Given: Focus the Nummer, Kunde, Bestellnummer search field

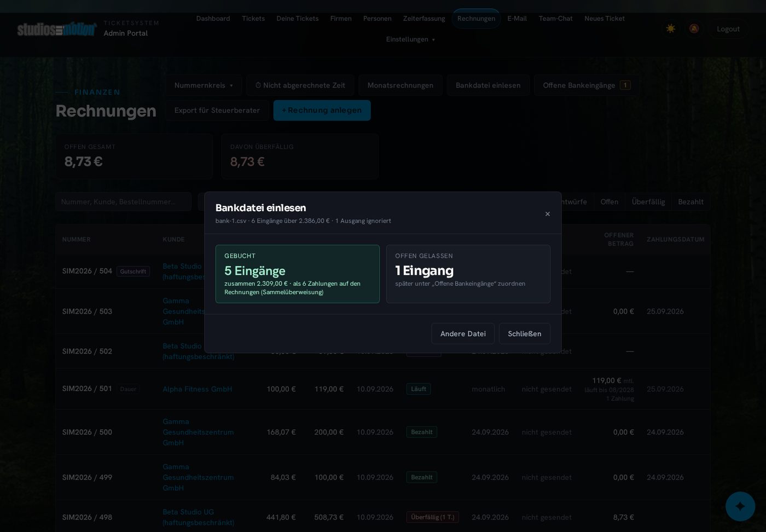Looking at the screenshot, I should (x=123, y=202).
